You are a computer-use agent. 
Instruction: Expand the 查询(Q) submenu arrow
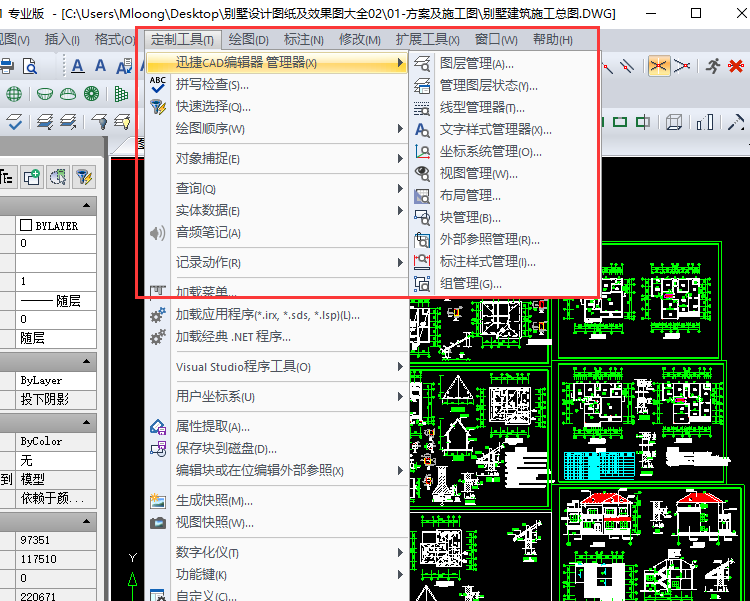coord(400,189)
